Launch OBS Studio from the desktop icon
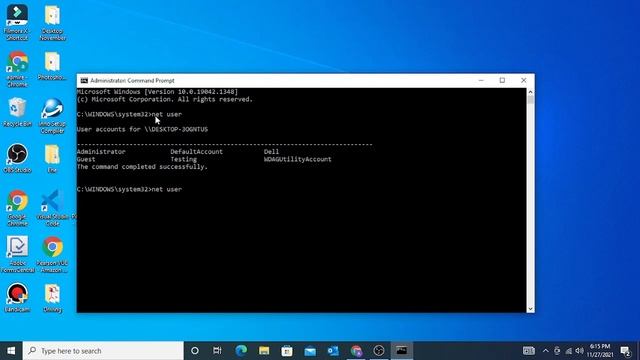The image size is (640, 360). pos(17,158)
